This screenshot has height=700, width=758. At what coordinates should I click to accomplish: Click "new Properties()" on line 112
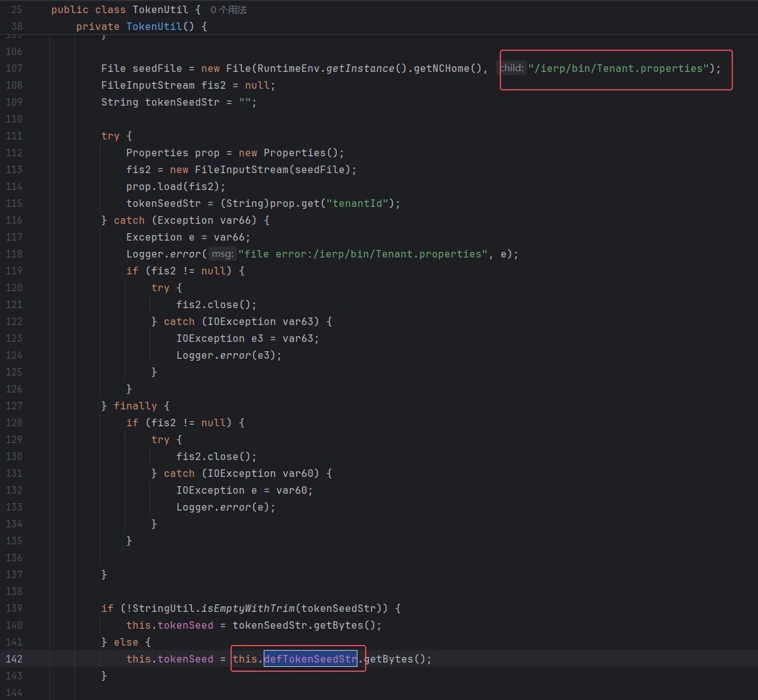pyautogui.click(x=288, y=152)
